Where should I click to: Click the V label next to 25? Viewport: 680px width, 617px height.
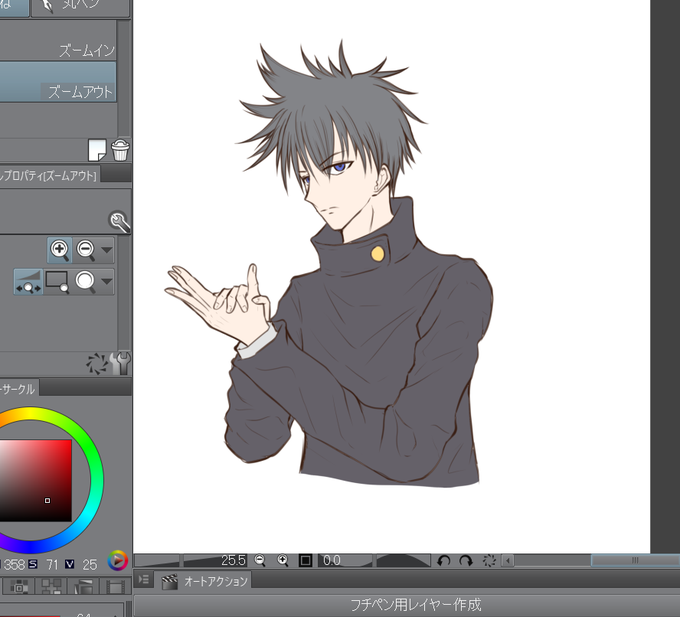69,564
